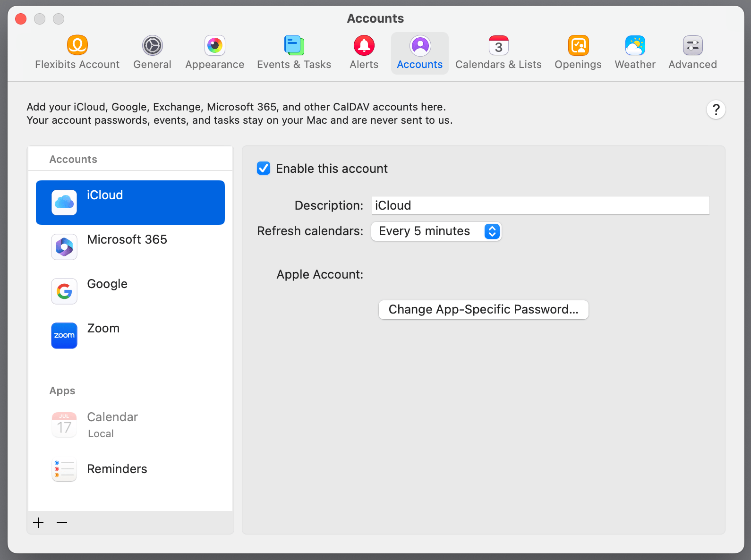Click the Zoom logo icon
The image size is (751, 560).
(x=64, y=336)
